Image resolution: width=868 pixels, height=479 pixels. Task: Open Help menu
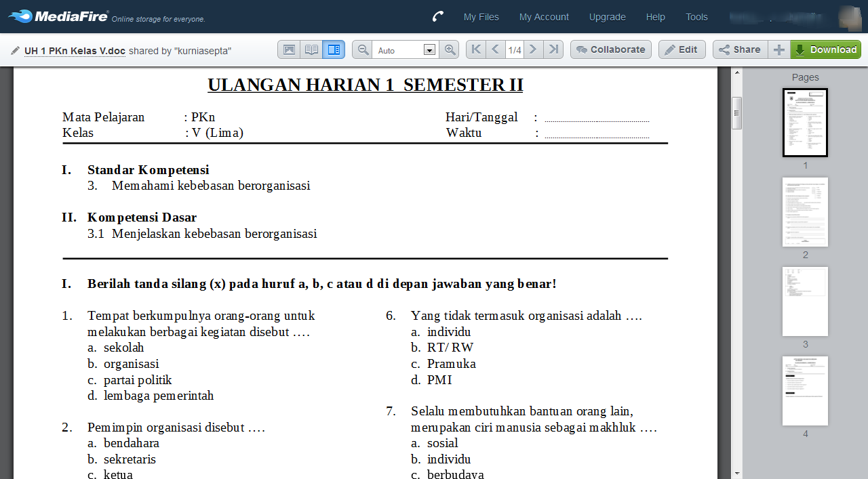pyautogui.click(x=655, y=17)
